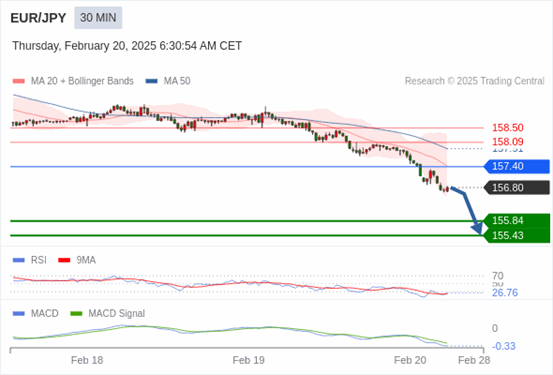Click the MACD legend swatch
Viewport: 553px width, 375px height.
point(19,313)
